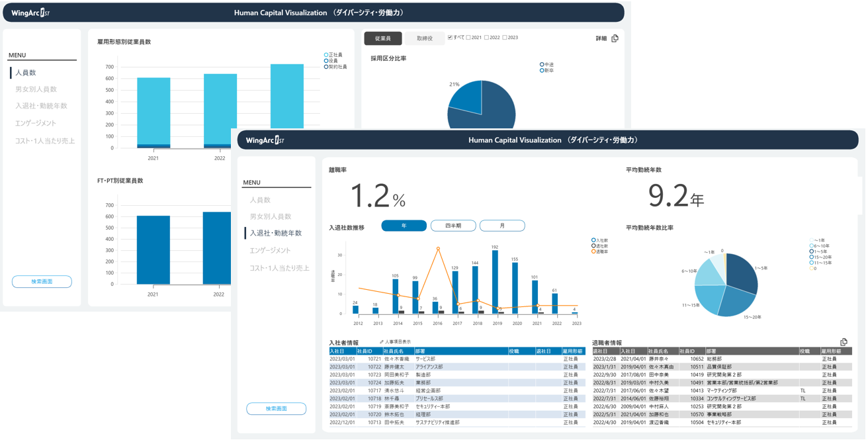Viewport: 868px width, 444px height.
Task: Uncheck the すべて checkbox
Action: click(451, 38)
